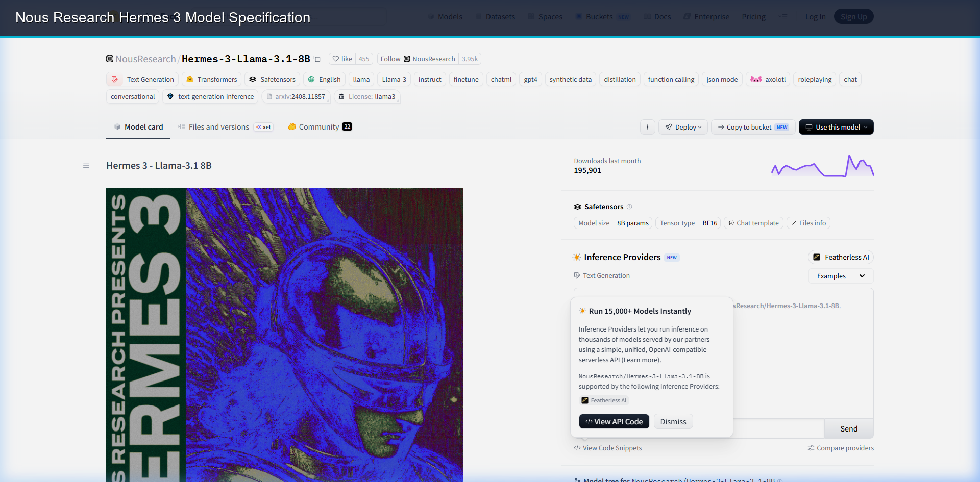This screenshot has width=980, height=482.
Task: Toggle the table of contents hamburger icon
Action: 86,166
